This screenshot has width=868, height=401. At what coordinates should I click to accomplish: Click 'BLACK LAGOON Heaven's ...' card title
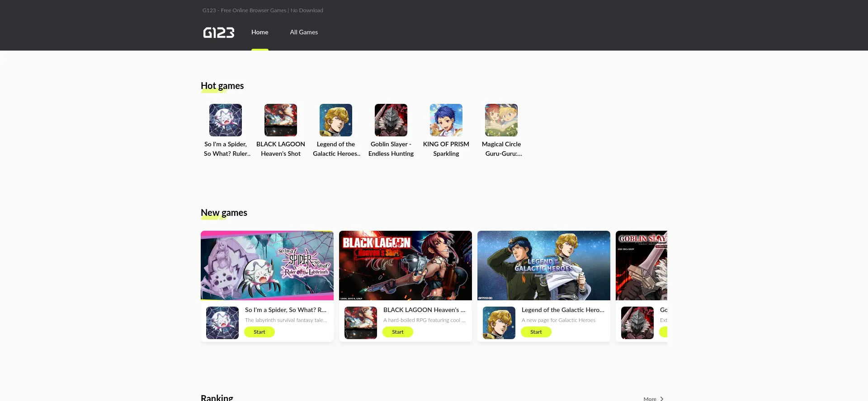point(425,310)
